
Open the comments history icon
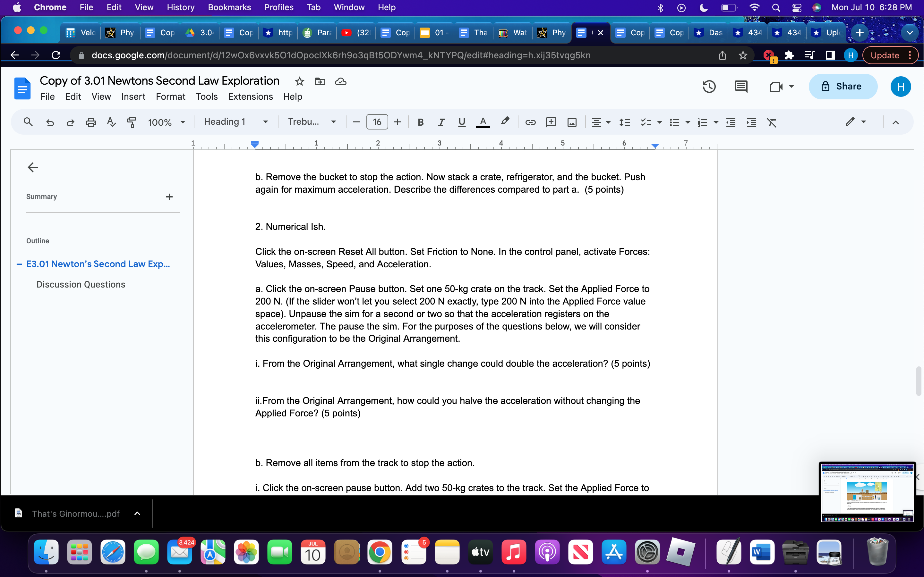[741, 87]
